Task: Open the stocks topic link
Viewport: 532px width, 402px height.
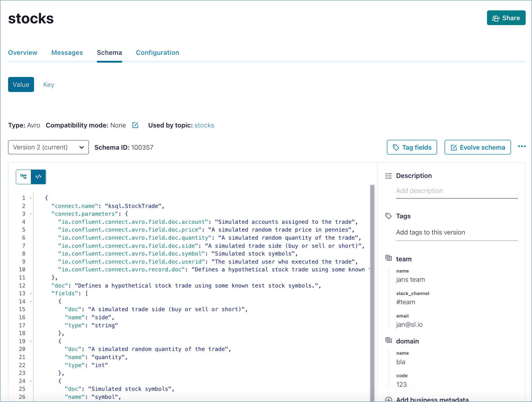Action: pyautogui.click(x=204, y=125)
